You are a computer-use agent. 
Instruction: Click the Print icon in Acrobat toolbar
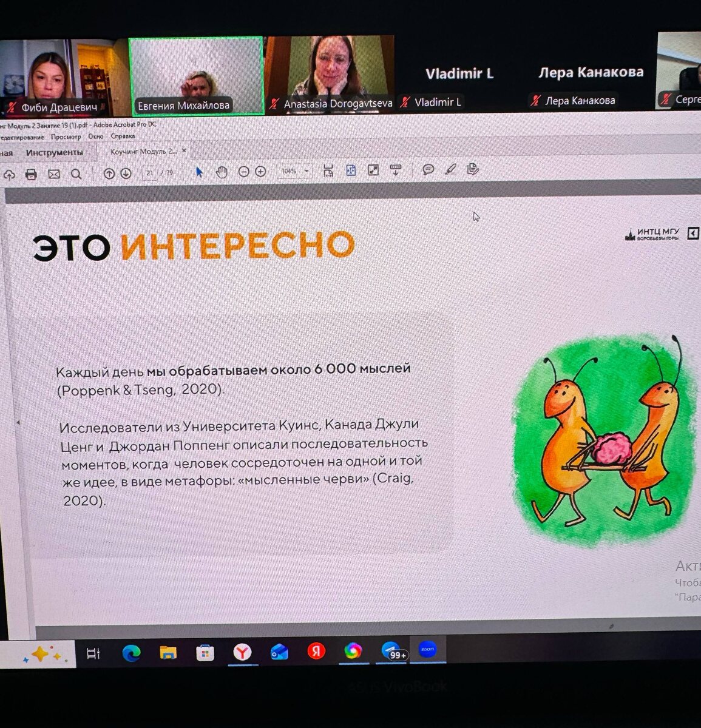[x=31, y=175]
